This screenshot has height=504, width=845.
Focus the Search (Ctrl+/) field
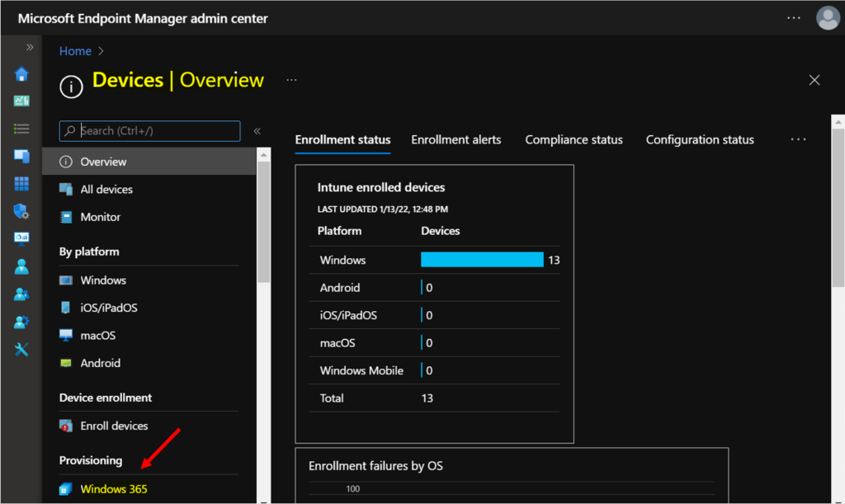point(150,131)
